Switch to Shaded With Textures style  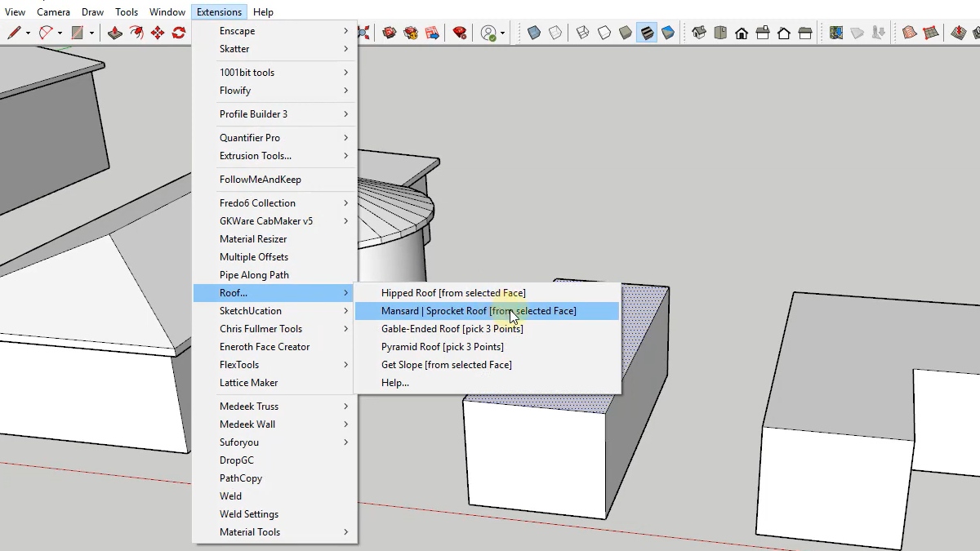[647, 33]
